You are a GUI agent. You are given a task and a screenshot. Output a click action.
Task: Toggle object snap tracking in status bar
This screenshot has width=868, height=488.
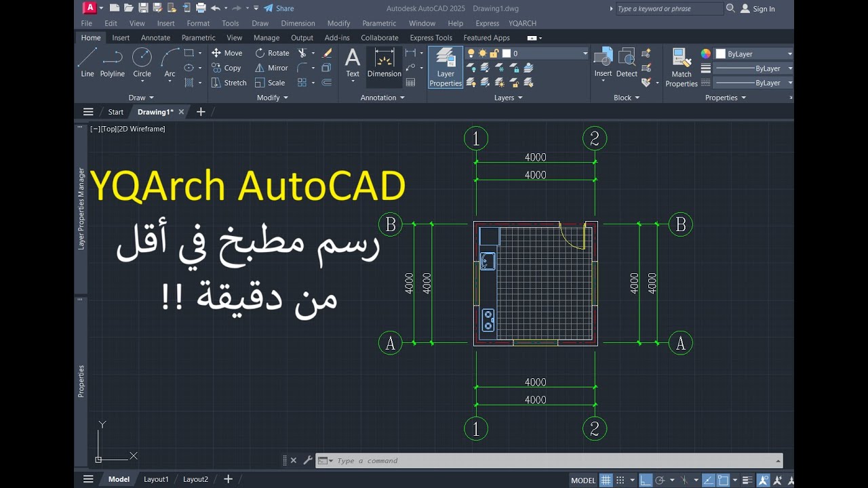[x=709, y=480]
